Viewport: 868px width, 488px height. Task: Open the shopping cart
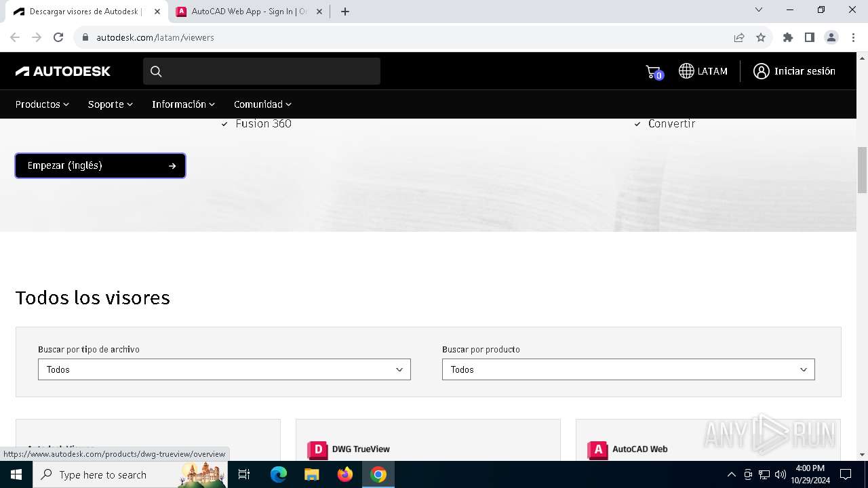654,71
